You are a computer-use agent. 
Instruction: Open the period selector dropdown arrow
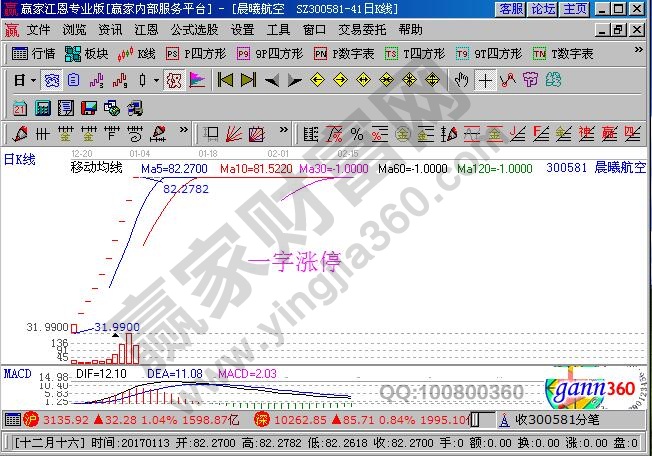pyautogui.click(x=33, y=79)
